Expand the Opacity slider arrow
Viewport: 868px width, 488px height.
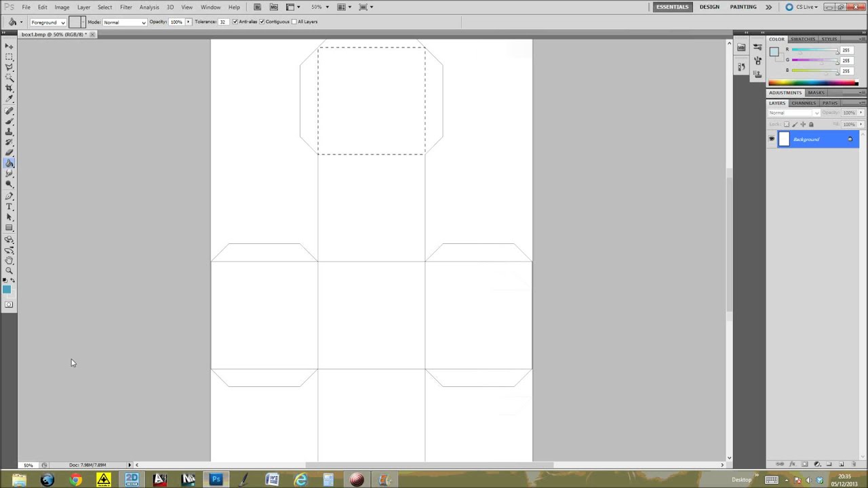point(189,22)
